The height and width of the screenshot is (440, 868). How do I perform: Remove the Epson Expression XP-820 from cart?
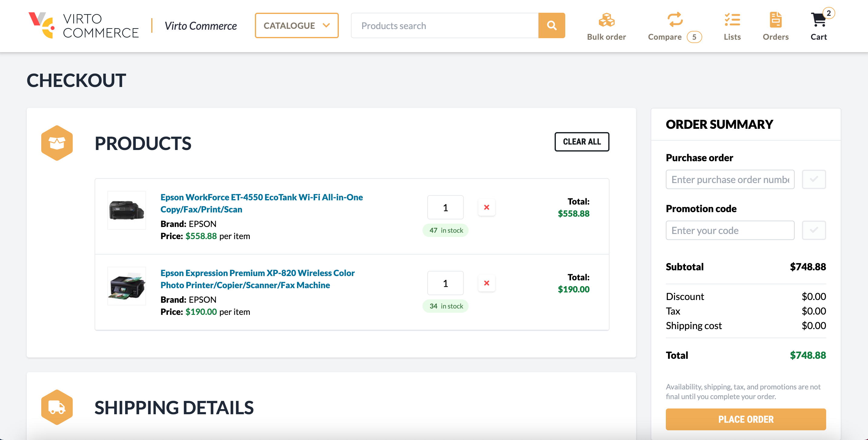point(486,283)
